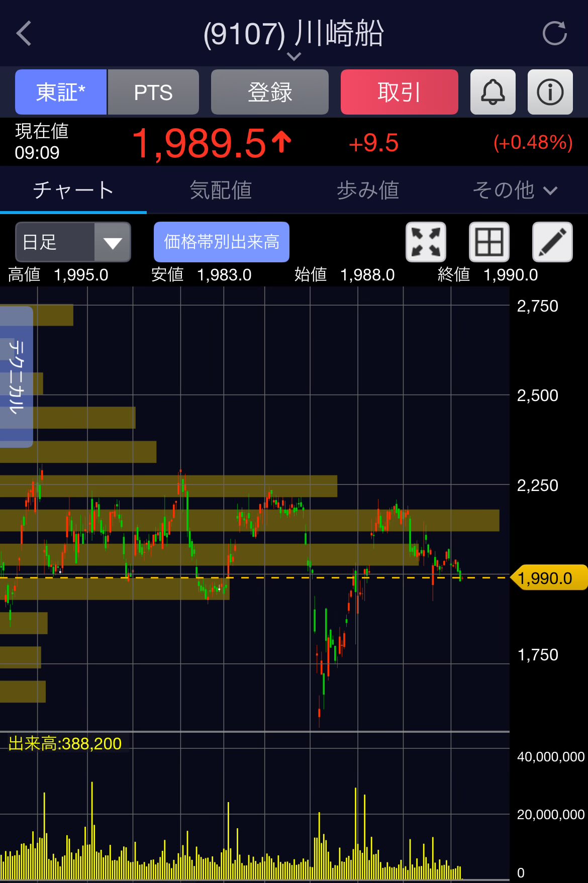Tap the 1,990.0 price marker on axis
The height and width of the screenshot is (883, 588).
[x=548, y=578]
